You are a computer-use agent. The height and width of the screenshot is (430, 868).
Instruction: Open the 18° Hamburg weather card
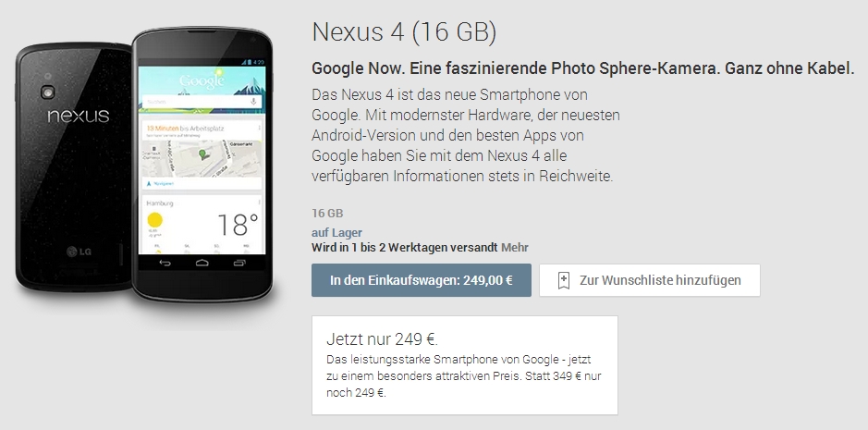202,224
